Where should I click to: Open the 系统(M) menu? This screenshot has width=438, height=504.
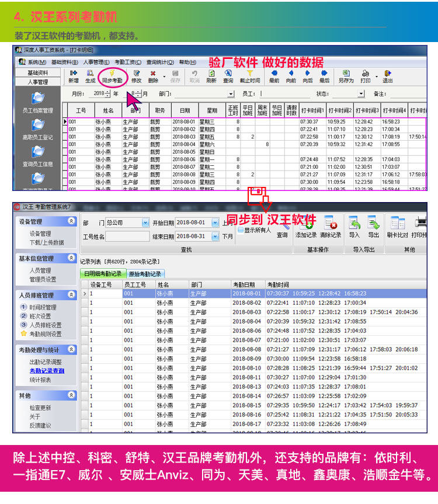pyautogui.click(x=37, y=62)
